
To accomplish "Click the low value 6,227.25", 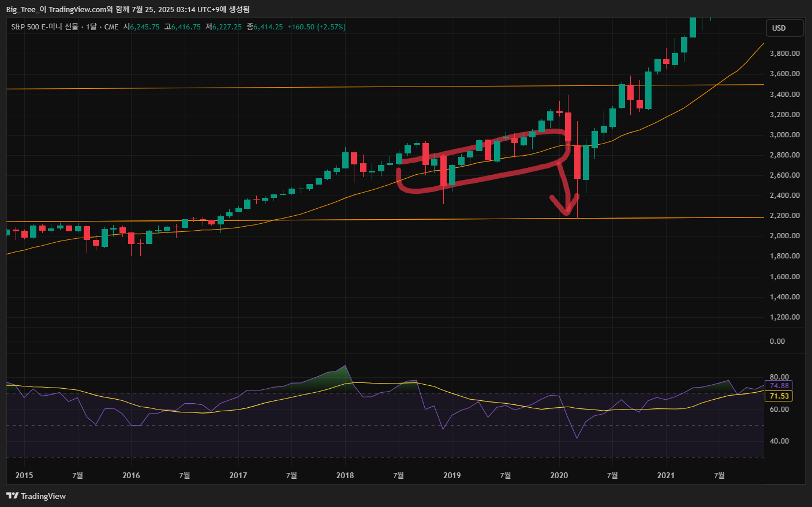I will point(227,27).
